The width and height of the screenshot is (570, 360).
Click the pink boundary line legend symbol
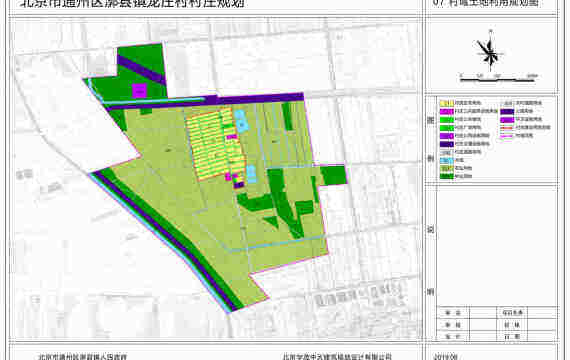point(507,136)
